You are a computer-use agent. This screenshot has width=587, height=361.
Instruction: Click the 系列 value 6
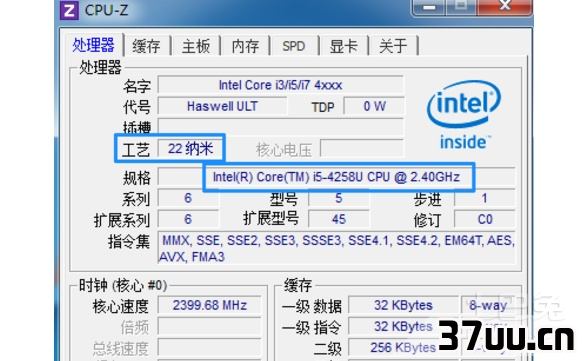tap(188, 198)
